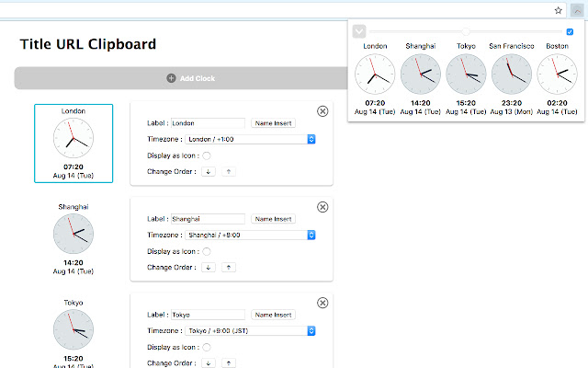
Task: Click the 02:20 time under Boston
Action: pyautogui.click(x=557, y=103)
